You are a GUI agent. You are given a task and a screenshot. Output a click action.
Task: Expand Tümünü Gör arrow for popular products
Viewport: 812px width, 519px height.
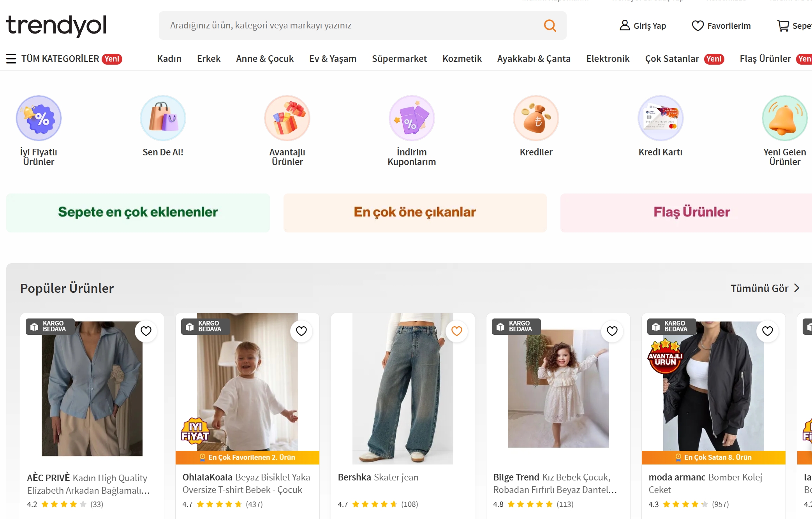[x=797, y=288]
